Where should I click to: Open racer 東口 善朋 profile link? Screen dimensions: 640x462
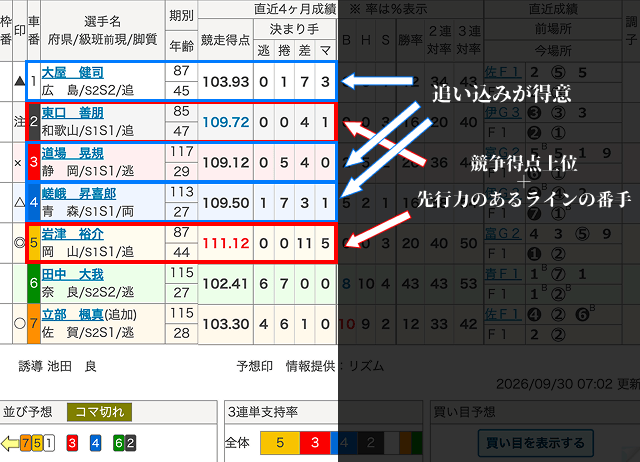(x=72, y=113)
